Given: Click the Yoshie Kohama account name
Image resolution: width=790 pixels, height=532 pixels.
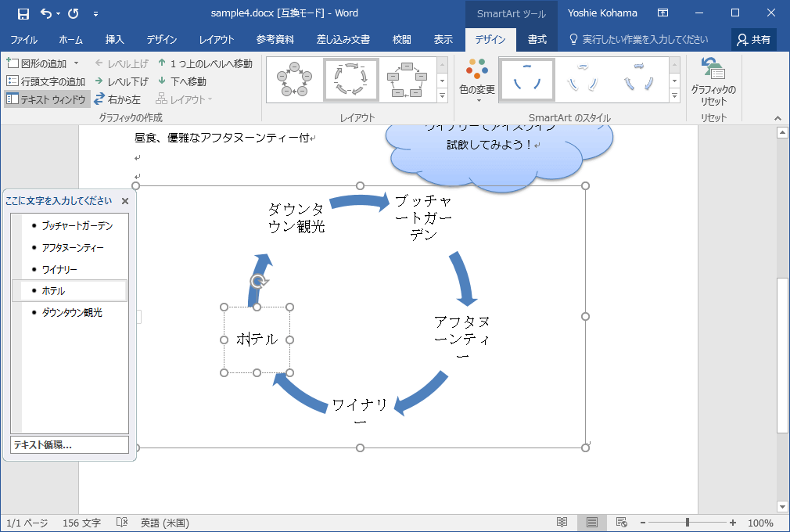Looking at the screenshot, I should (602, 13).
